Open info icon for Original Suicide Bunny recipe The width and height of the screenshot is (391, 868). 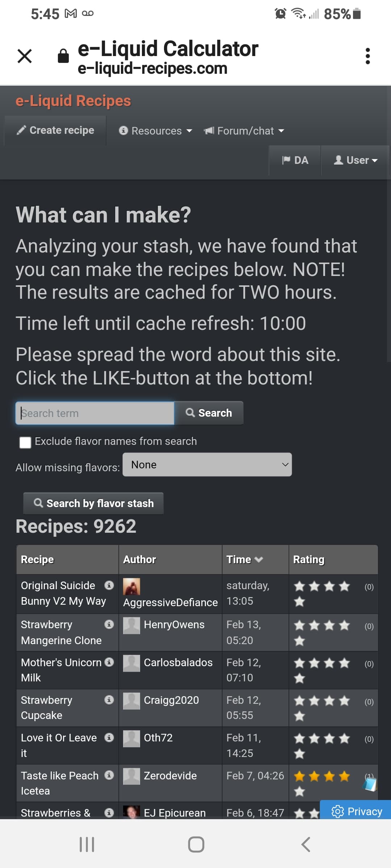[109, 585]
